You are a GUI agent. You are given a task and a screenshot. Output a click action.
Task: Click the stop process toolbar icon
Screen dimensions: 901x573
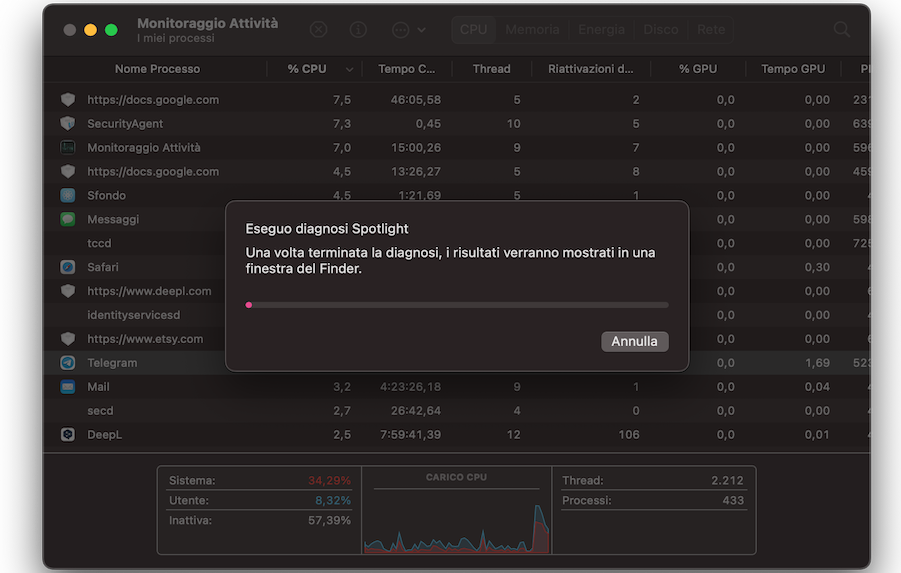click(318, 29)
